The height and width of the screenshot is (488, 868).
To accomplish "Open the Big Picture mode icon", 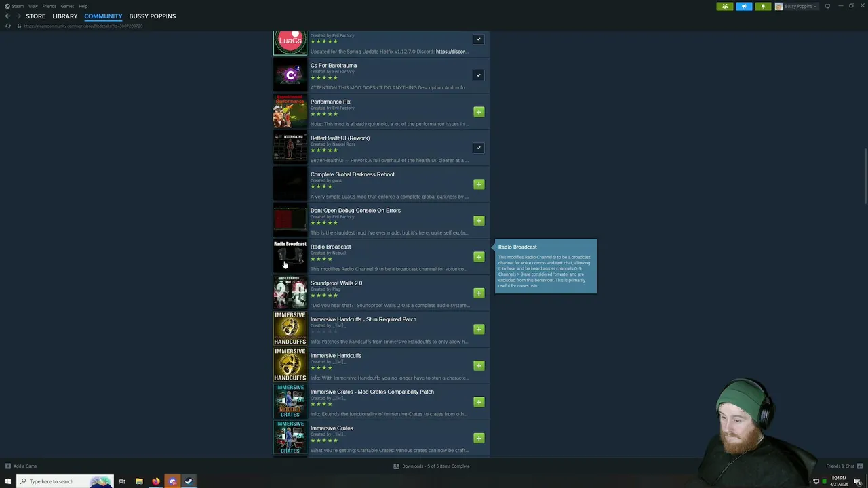I will (827, 6).
